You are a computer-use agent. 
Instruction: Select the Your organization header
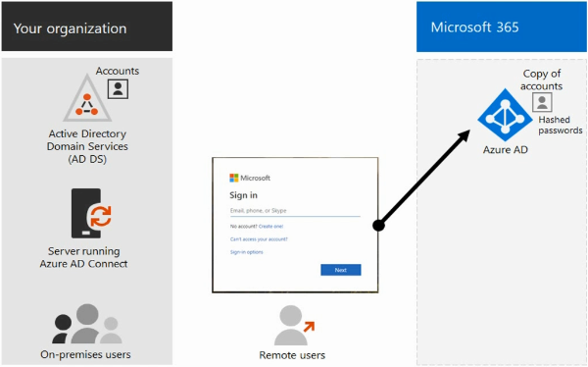[87, 26]
